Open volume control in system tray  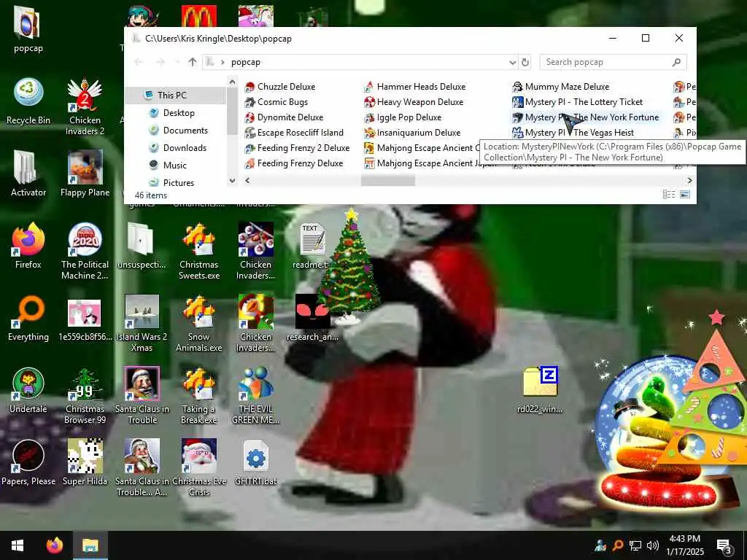(653, 545)
